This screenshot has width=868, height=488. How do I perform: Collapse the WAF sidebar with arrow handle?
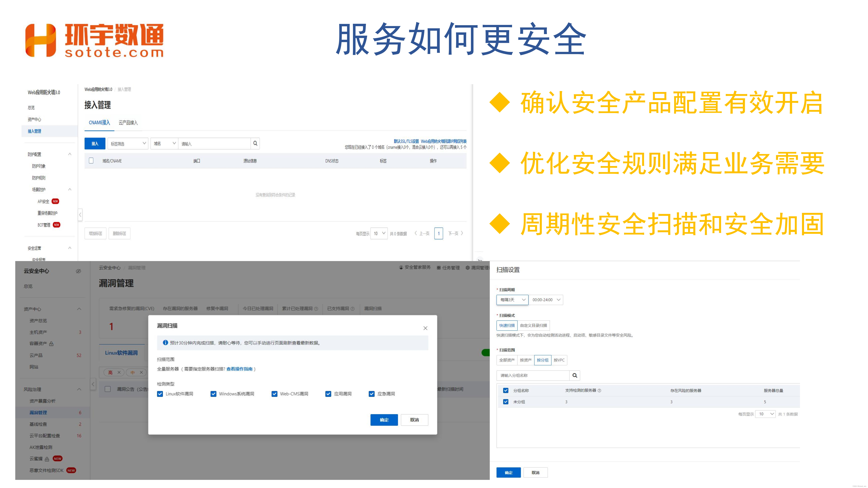pos(80,215)
